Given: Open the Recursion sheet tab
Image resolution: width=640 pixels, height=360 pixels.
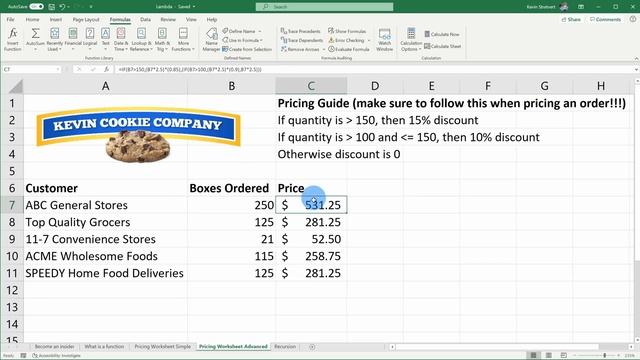Looking at the screenshot, I should [x=285, y=347].
